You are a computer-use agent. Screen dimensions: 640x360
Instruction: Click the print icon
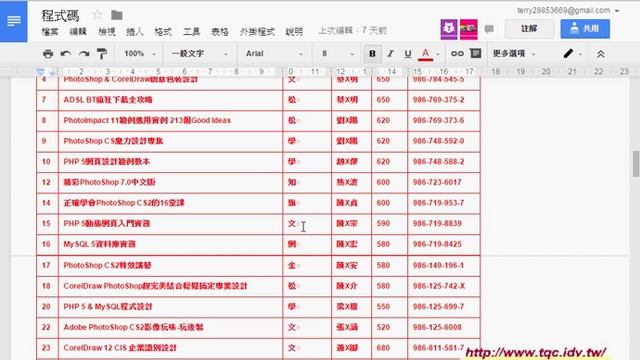coord(48,53)
